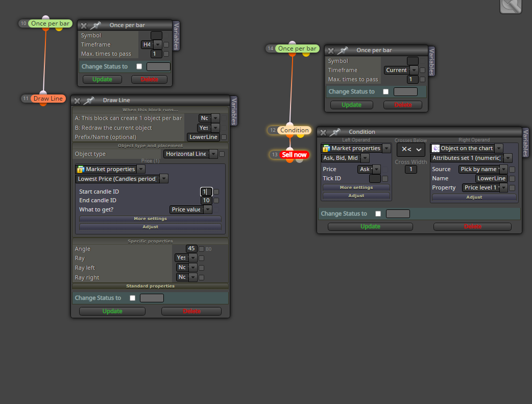
Task: Select the Sell now block node 13
Action: pyautogui.click(x=294, y=155)
